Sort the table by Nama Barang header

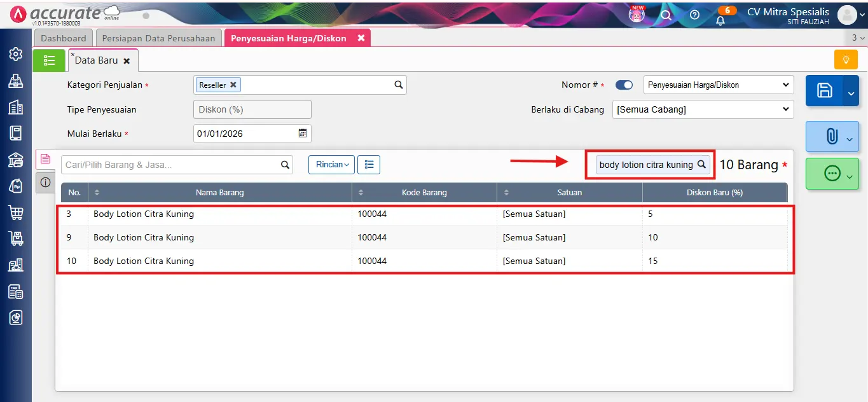coord(219,193)
